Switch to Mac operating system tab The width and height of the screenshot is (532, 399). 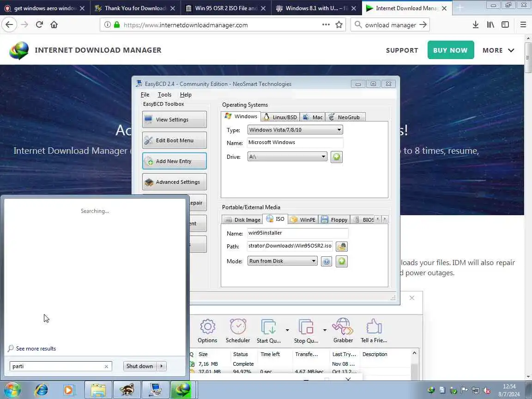(313, 117)
